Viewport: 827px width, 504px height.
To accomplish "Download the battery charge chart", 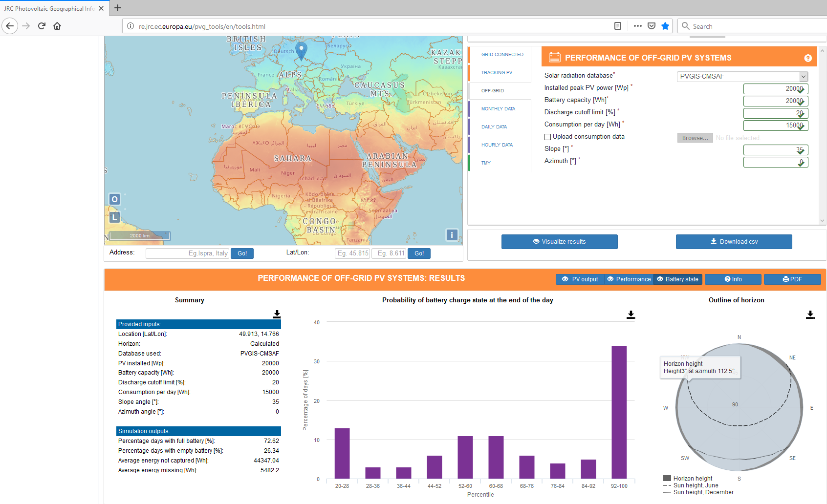I will pos(631,315).
